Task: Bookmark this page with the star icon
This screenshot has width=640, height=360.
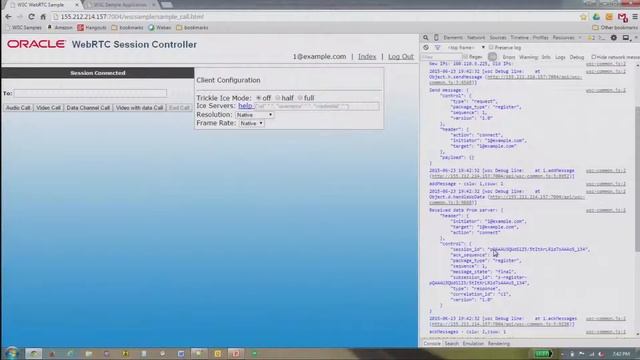Action: pos(583,17)
